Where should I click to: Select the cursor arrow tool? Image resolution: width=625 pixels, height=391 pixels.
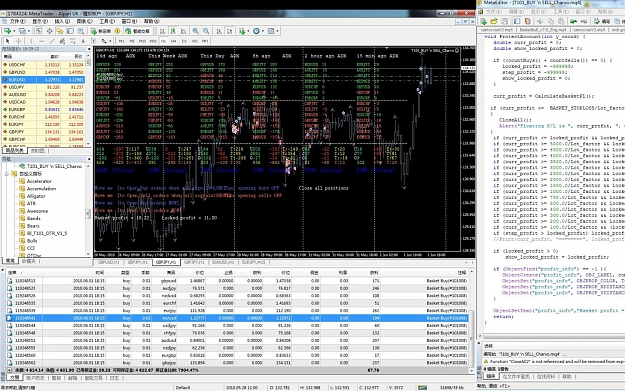8,41
